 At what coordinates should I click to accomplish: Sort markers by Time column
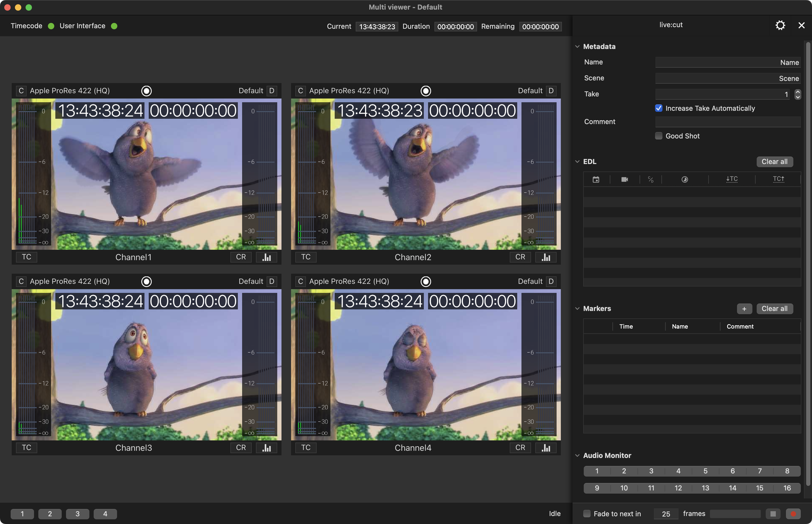click(x=626, y=326)
